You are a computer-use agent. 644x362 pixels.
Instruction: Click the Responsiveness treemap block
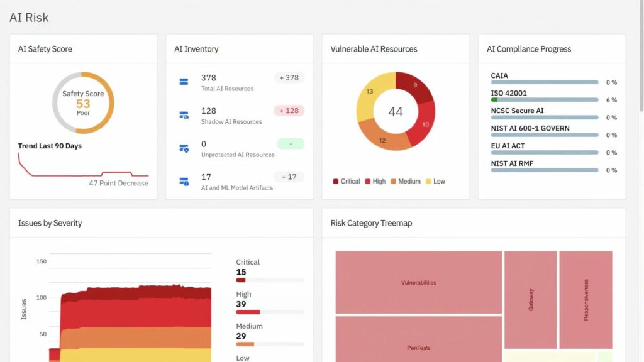tap(586, 300)
